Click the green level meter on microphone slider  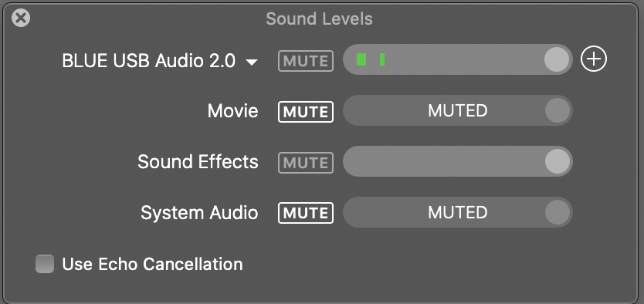pos(371,59)
